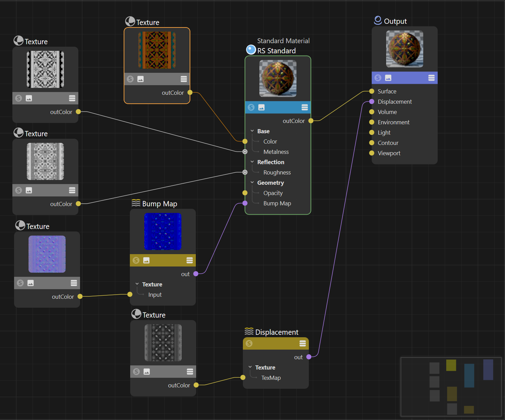Click the Output node title icon

pos(378,21)
